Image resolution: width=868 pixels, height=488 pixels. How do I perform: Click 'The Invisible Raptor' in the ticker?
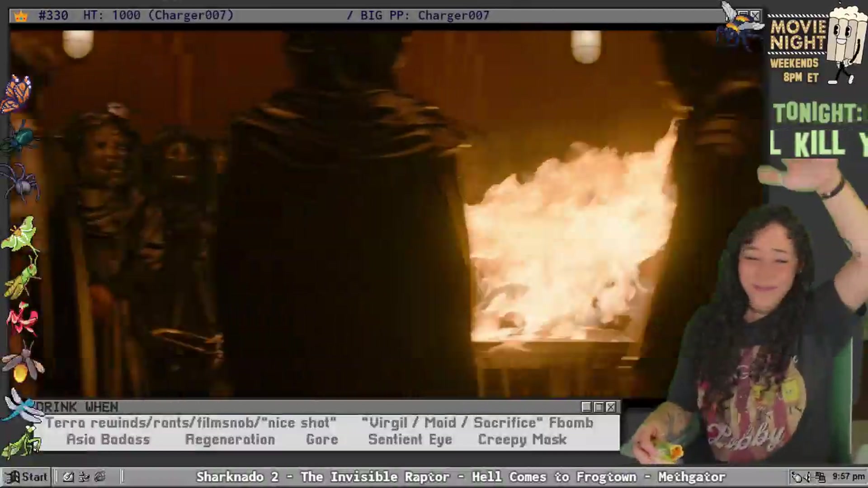(x=375, y=477)
